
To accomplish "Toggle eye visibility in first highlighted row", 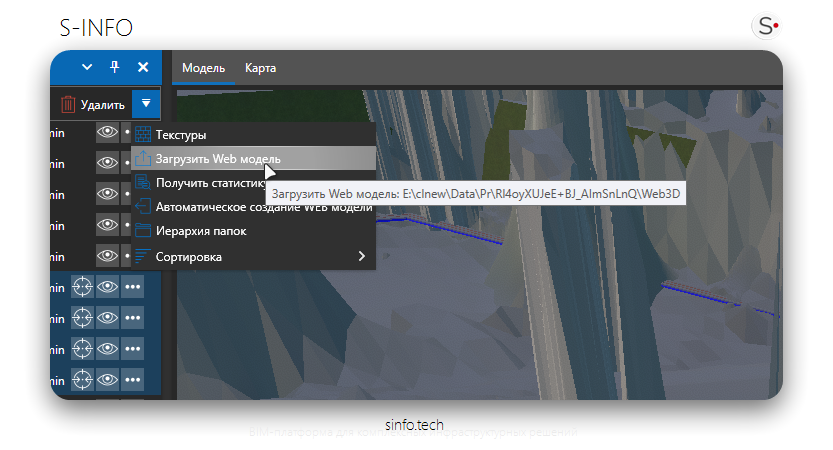I will pos(107,286).
